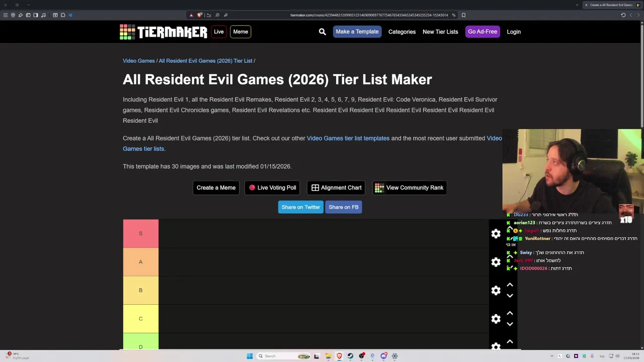Follow All Resident Evil Games breadcrumb link
This screenshot has width=644, height=362.
point(205,61)
